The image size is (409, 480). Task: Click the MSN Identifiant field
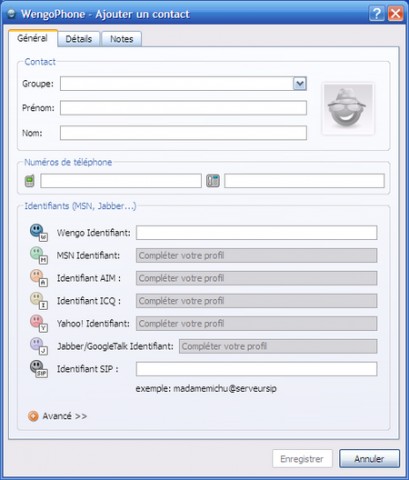(256, 255)
